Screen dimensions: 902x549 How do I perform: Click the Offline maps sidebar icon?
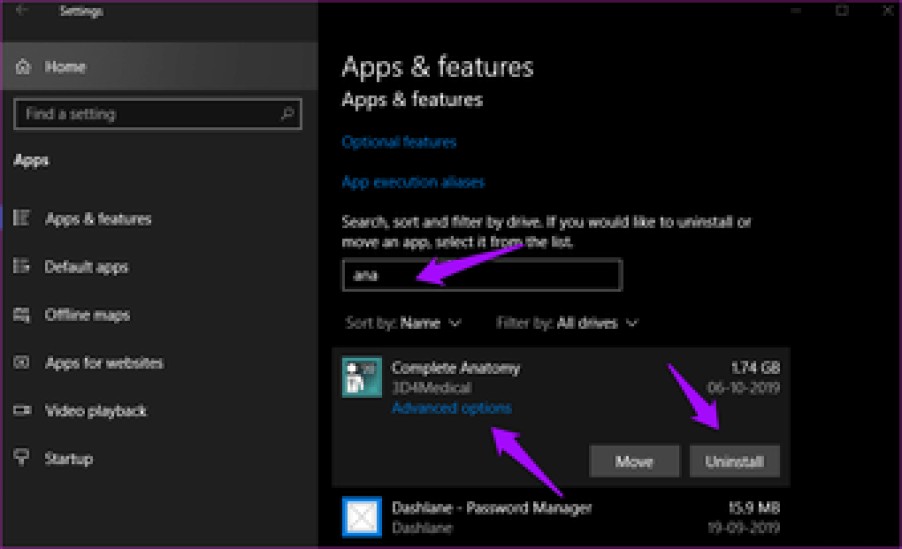point(21,315)
